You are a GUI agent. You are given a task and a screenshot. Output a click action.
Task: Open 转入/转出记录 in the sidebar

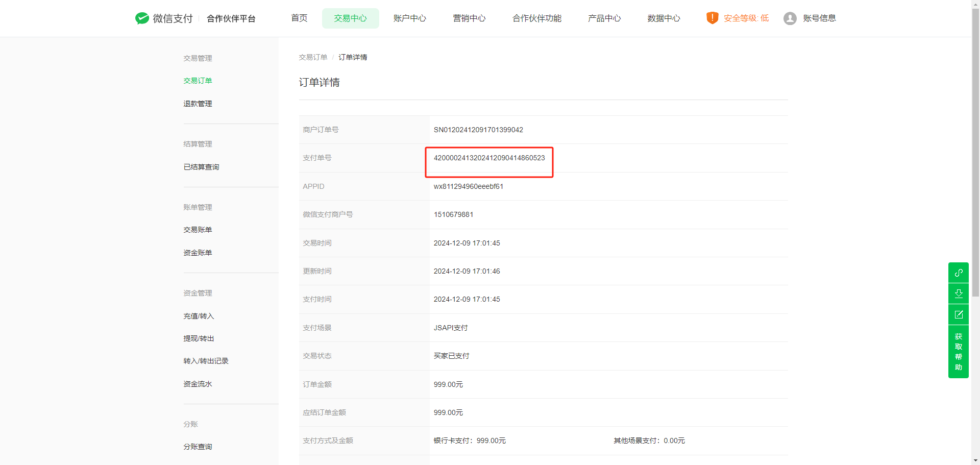[x=206, y=361]
